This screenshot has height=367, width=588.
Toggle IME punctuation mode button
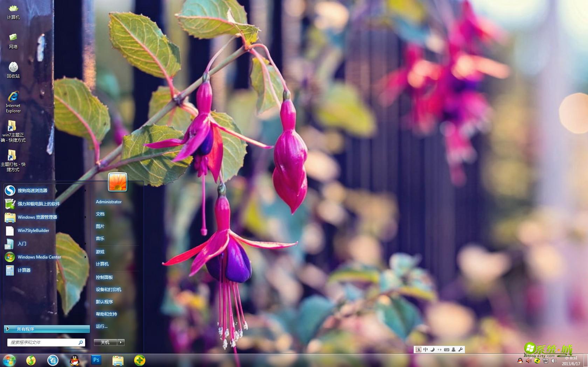point(440,350)
